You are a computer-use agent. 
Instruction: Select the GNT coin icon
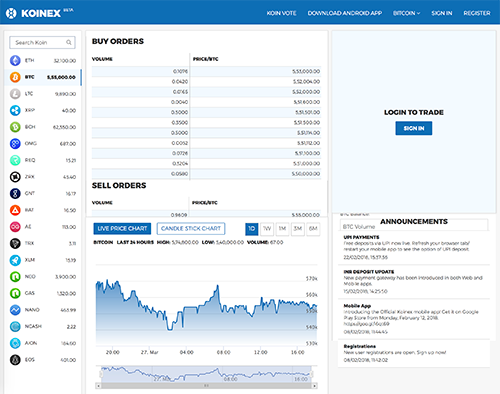pyautogui.click(x=15, y=193)
